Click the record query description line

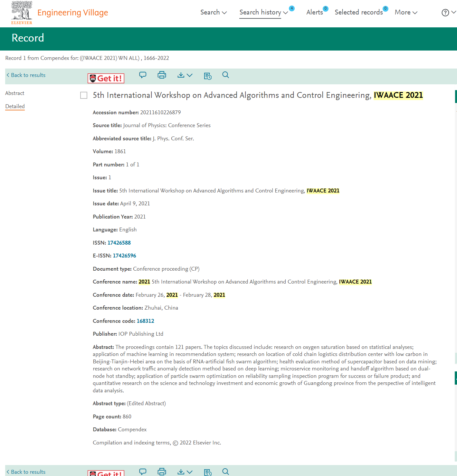[87, 58]
